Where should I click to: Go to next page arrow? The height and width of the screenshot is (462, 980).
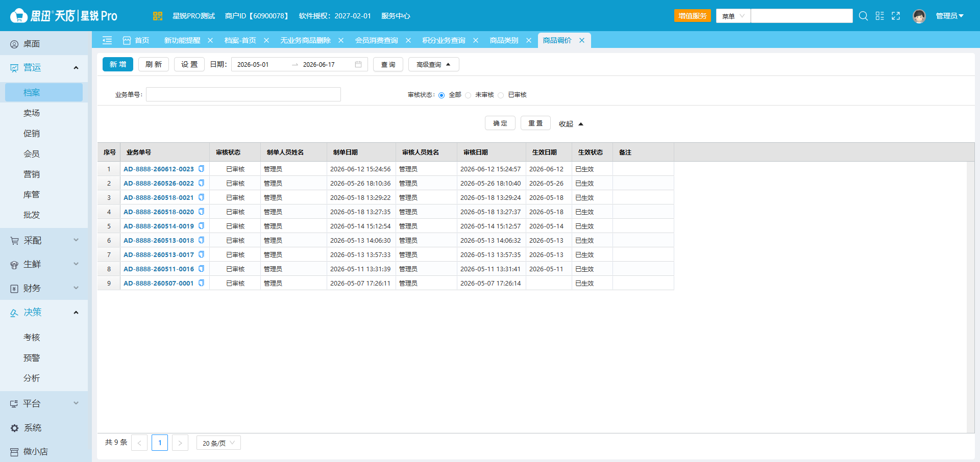pos(180,443)
